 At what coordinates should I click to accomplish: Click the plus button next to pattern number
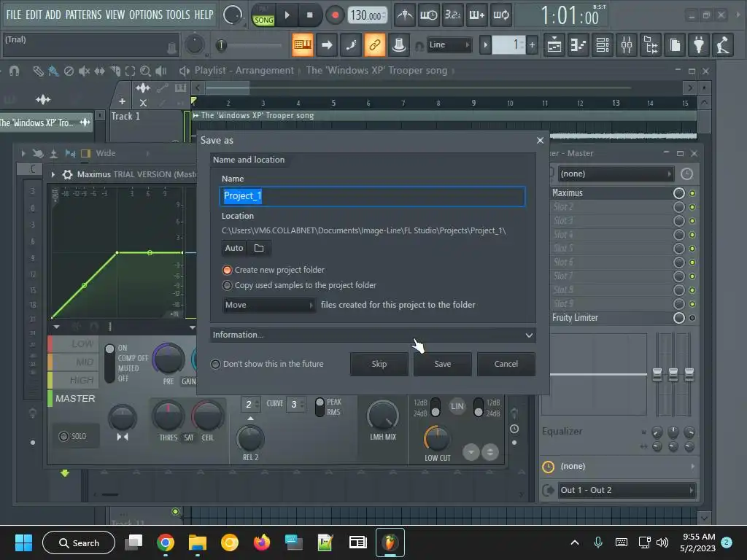tap(532, 44)
